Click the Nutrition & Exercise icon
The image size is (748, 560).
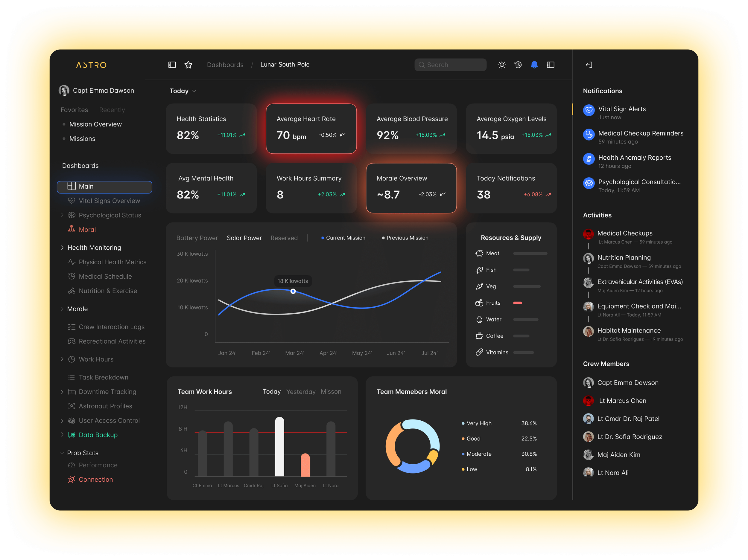(71, 291)
